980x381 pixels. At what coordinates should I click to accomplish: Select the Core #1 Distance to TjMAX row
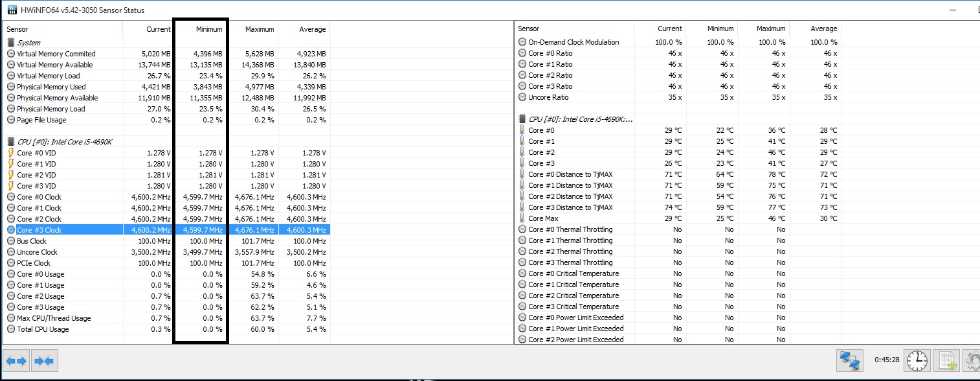click(678, 185)
